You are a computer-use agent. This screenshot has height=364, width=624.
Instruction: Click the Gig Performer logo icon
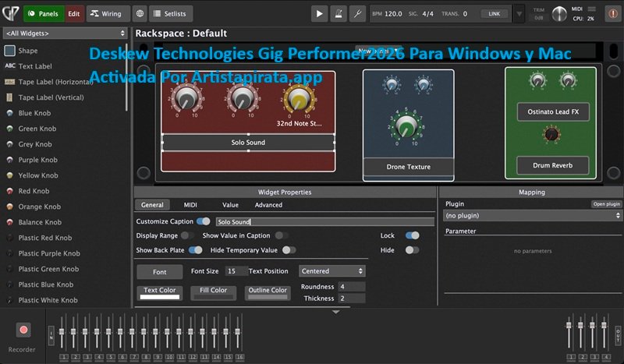pos(11,13)
